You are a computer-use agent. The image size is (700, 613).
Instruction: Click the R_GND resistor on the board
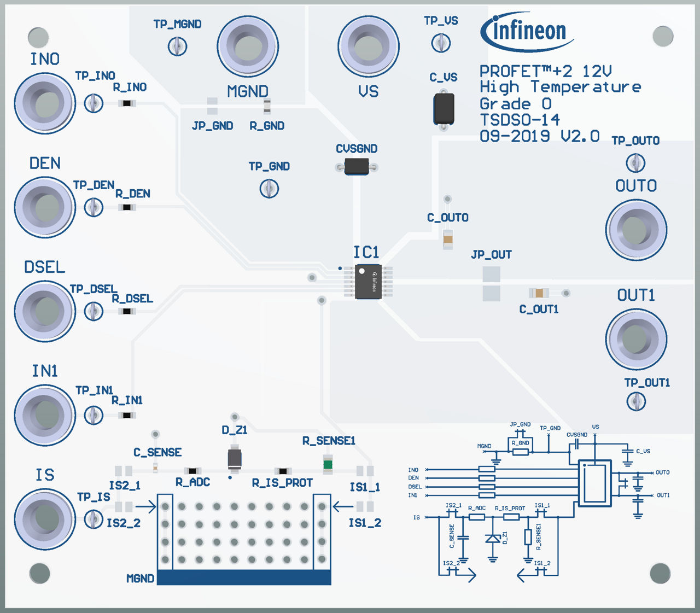[267, 106]
